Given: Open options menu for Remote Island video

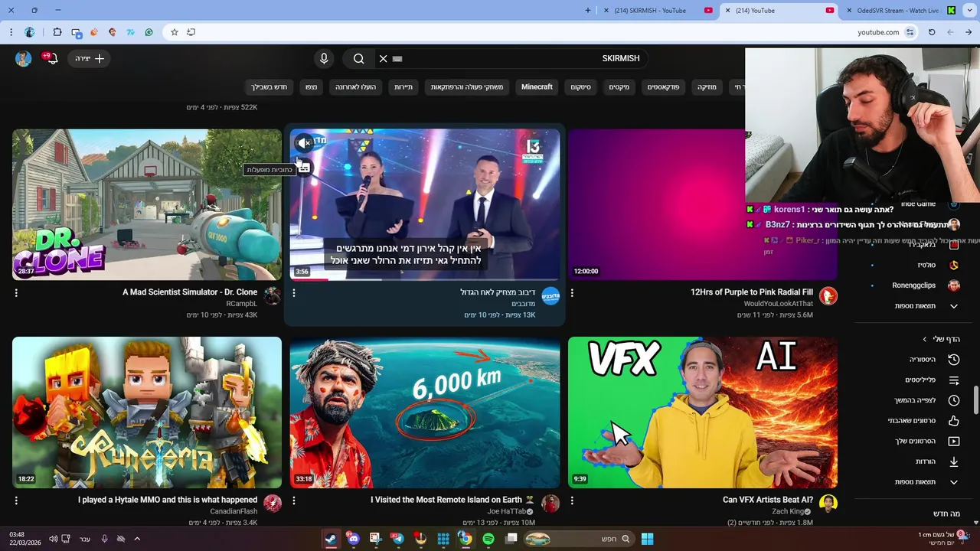Looking at the screenshot, I should 294,500.
